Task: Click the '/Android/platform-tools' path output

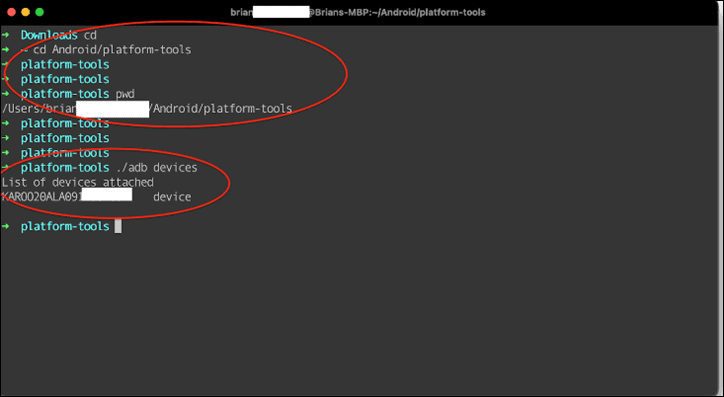Action: (221, 109)
